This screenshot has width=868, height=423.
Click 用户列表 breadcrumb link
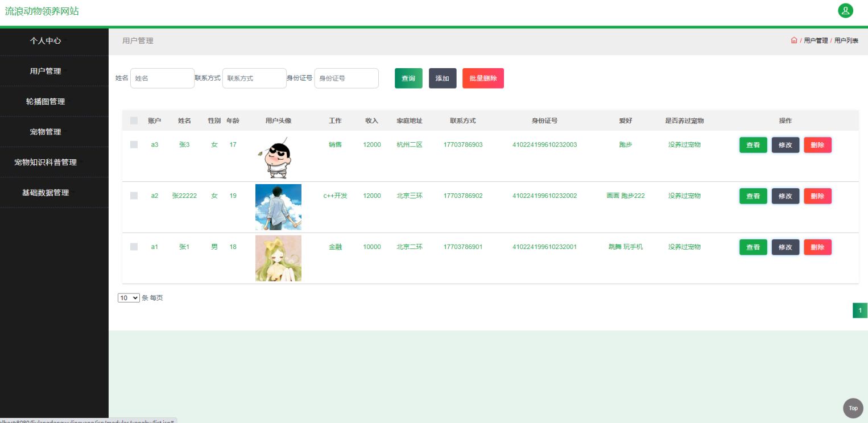tap(846, 40)
